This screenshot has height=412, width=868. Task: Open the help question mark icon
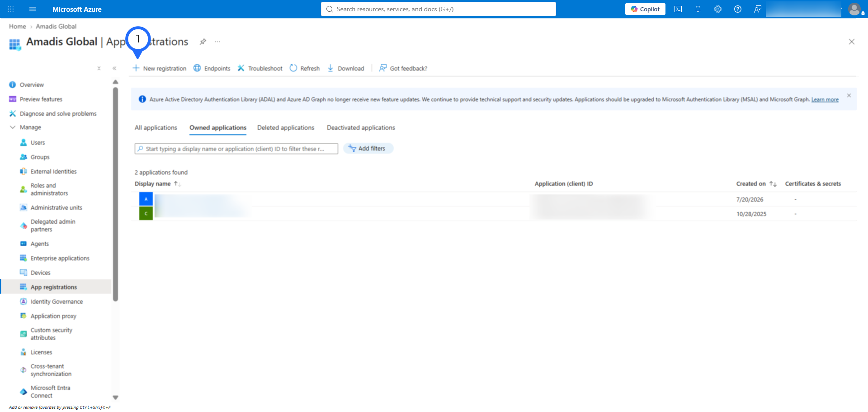(x=738, y=9)
